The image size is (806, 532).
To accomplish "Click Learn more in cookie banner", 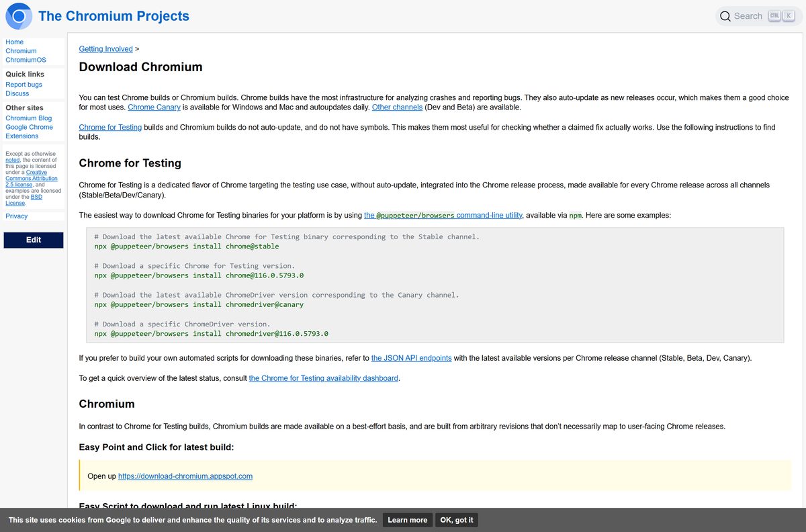I will (x=407, y=520).
